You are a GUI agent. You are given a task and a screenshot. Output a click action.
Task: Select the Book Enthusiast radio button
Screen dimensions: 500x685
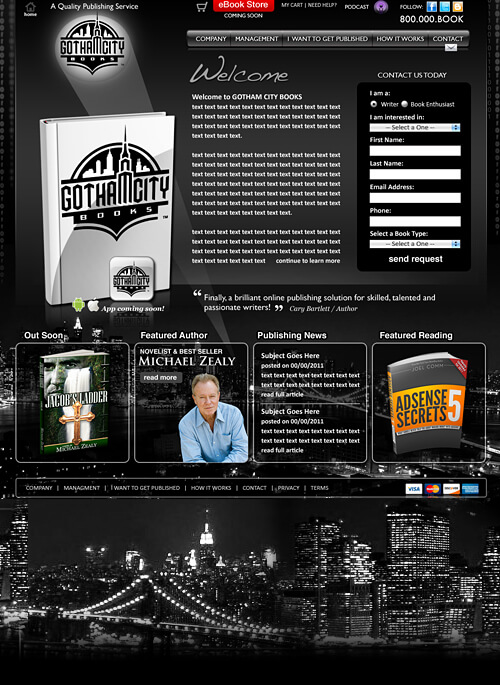(404, 104)
